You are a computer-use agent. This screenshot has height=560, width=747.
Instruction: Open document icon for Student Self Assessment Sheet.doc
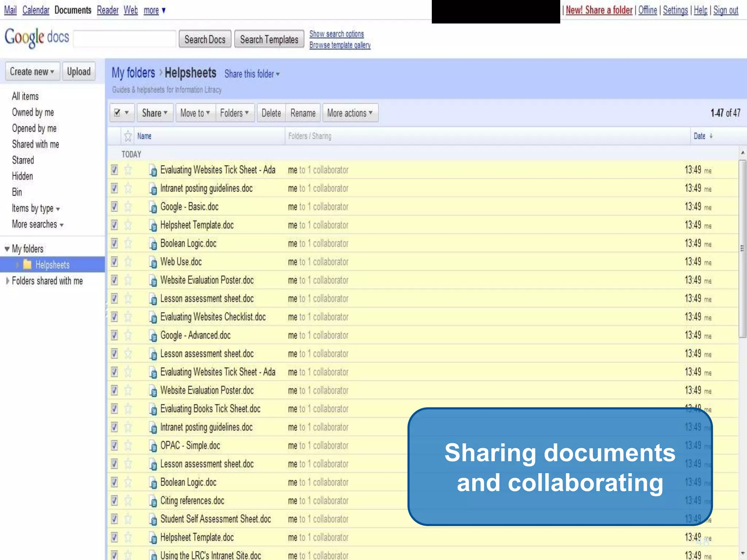[153, 519]
